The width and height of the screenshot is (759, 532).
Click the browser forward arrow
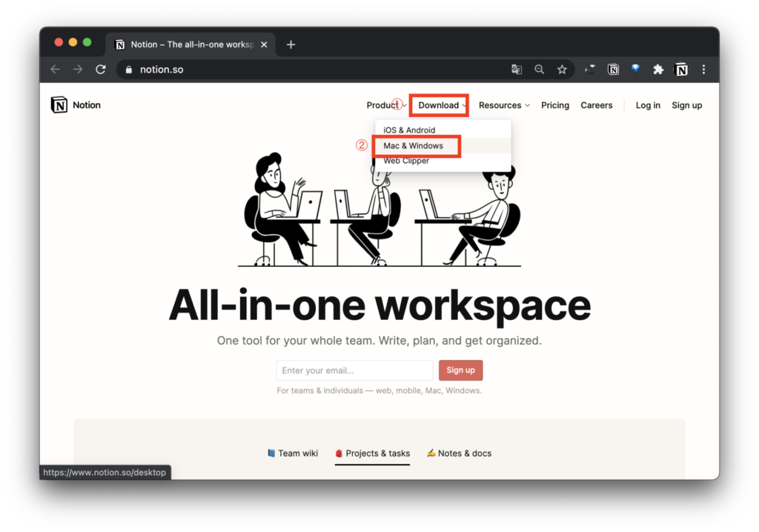click(x=78, y=69)
